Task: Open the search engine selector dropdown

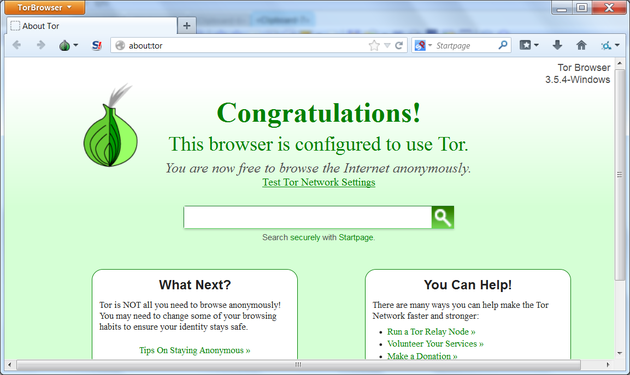Action: coord(423,45)
